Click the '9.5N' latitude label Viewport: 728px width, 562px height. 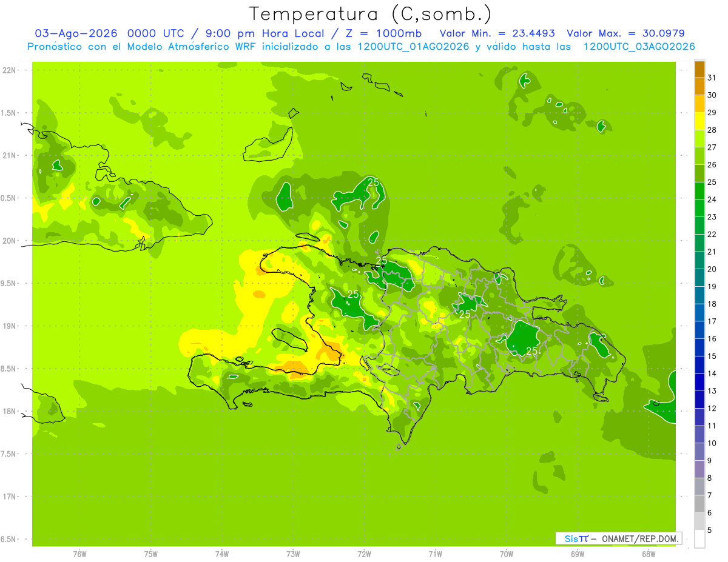point(9,283)
